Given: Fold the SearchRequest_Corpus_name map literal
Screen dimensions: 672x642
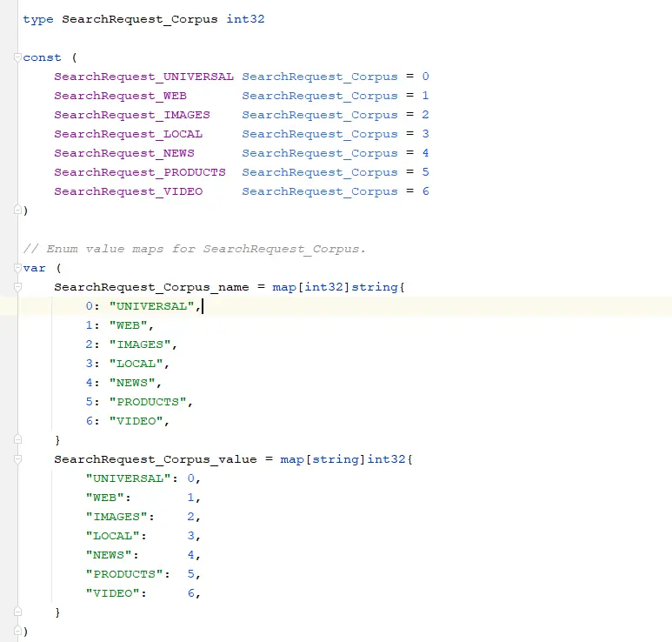Looking at the screenshot, I should [17, 287].
